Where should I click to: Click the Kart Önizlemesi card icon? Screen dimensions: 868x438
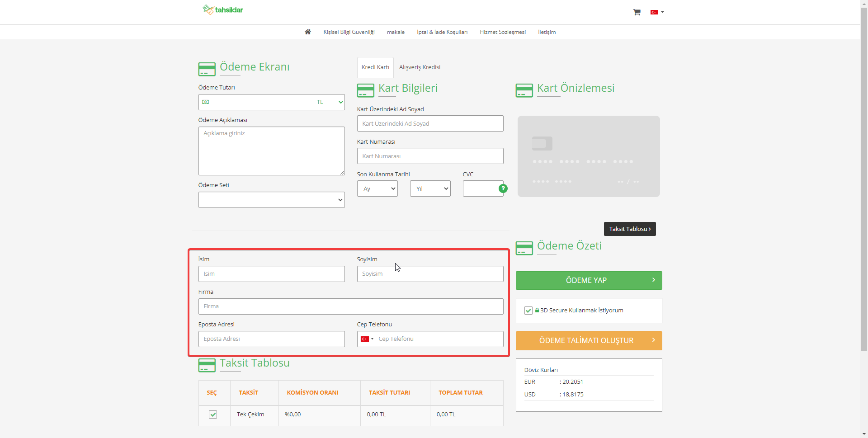coord(524,90)
